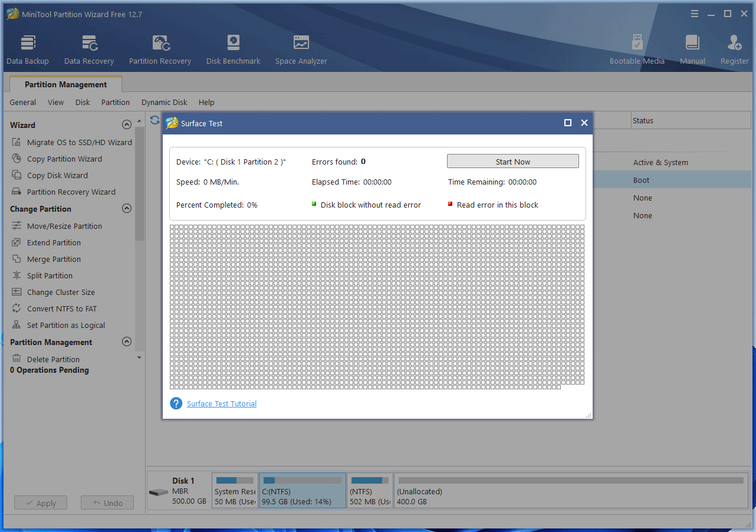Start the Disk Benchmark tool
This screenshot has height=532, width=756.
coord(234,50)
